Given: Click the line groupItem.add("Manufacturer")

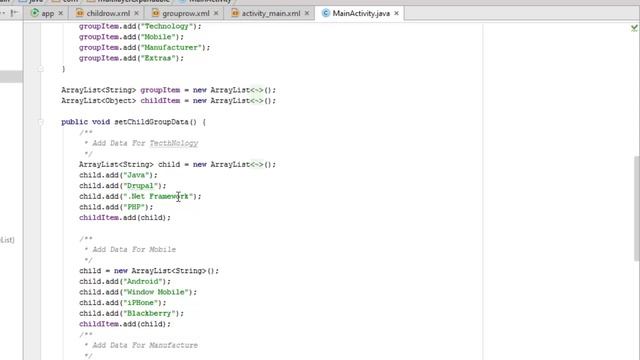Looking at the screenshot, I should [x=144, y=47].
